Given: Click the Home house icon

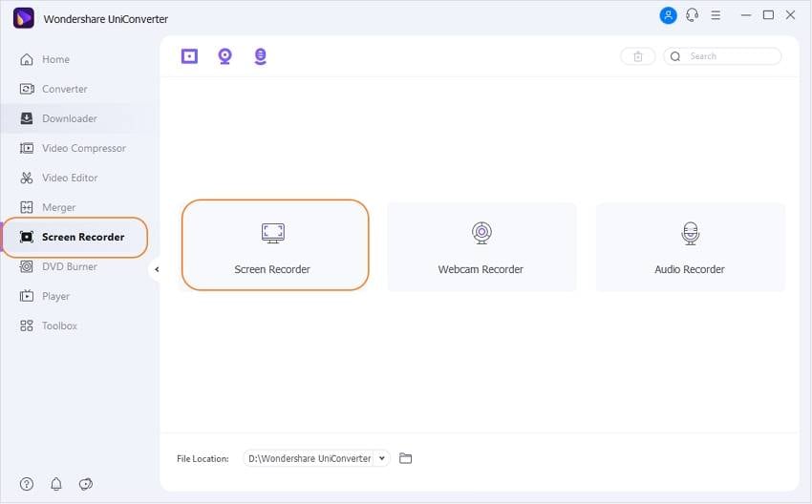Looking at the screenshot, I should pyautogui.click(x=27, y=59).
